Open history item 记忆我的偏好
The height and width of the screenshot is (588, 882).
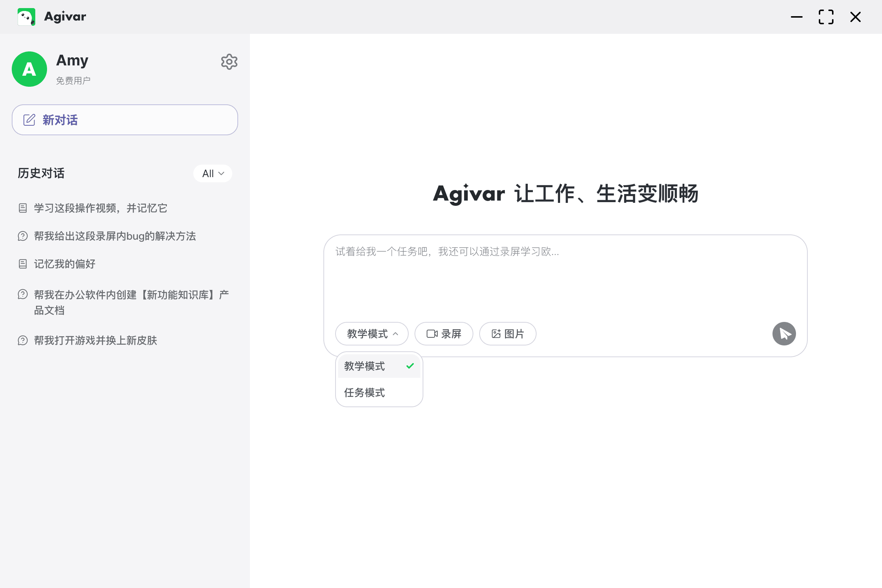pos(65,264)
